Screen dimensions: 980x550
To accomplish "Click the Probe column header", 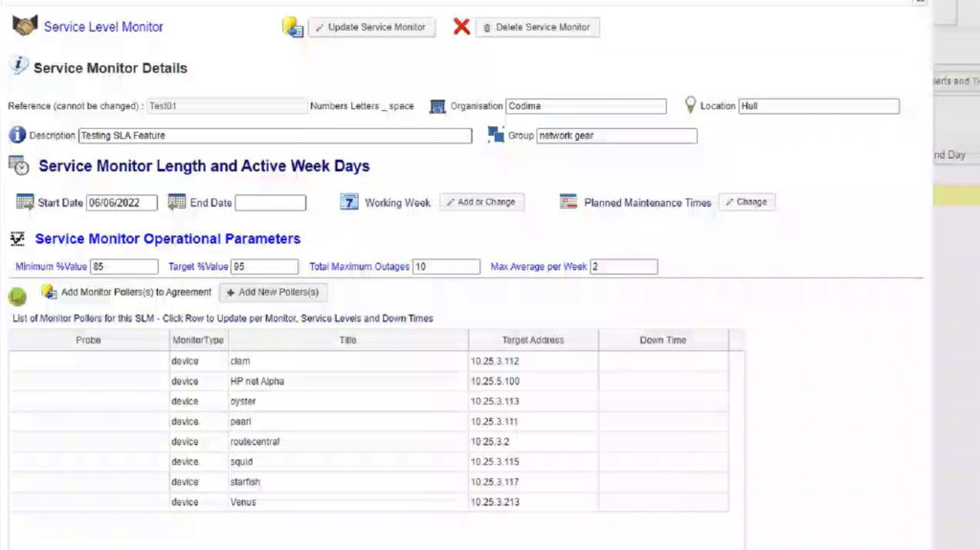I will [x=89, y=340].
